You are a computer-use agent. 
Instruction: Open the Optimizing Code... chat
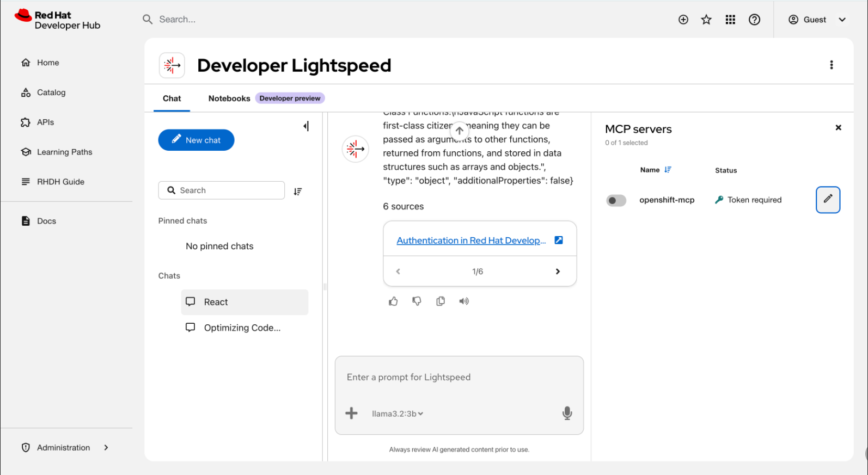point(244,328)
